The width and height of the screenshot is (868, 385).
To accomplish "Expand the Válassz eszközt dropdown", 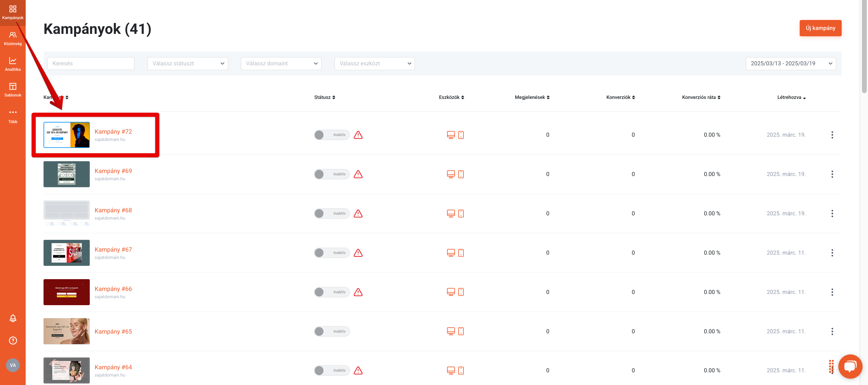I will pyautogui.click(x=375, y=64).
